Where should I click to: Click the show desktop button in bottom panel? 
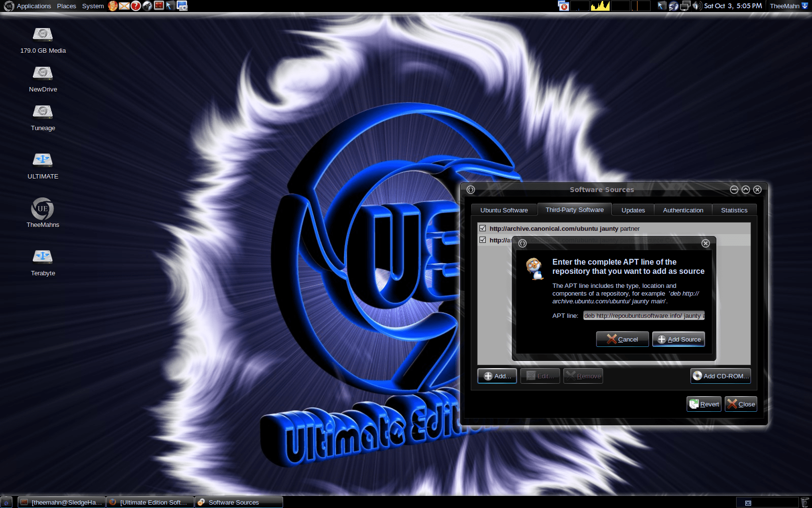6,502
